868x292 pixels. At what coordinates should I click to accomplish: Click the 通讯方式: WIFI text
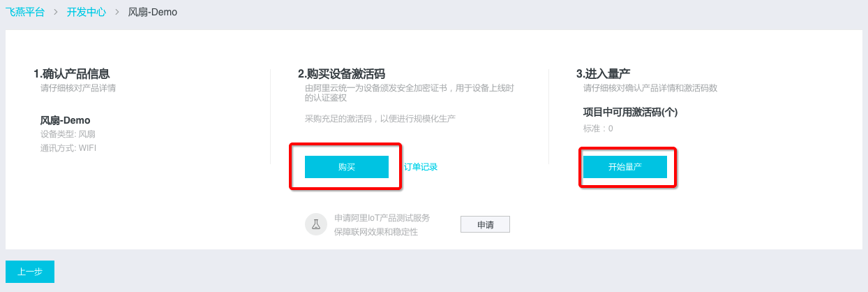pyautogui.click(x=68, y=148)
